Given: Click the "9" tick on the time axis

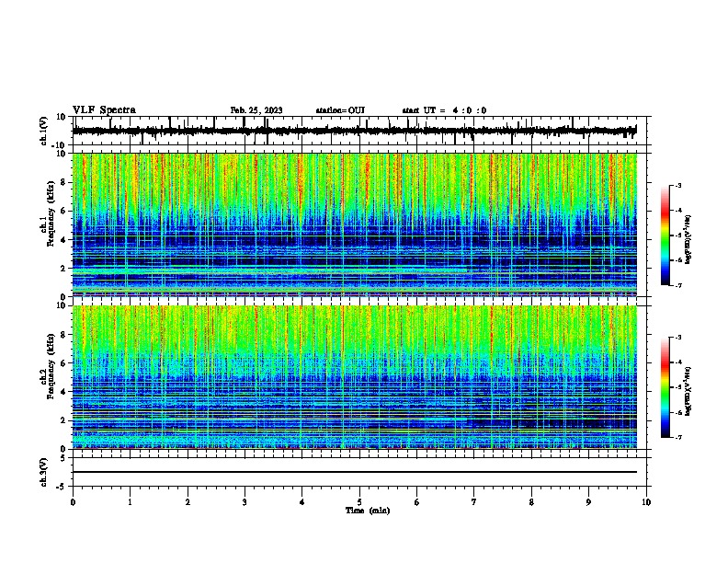Looking at the screenshot, I should (588, 502).
